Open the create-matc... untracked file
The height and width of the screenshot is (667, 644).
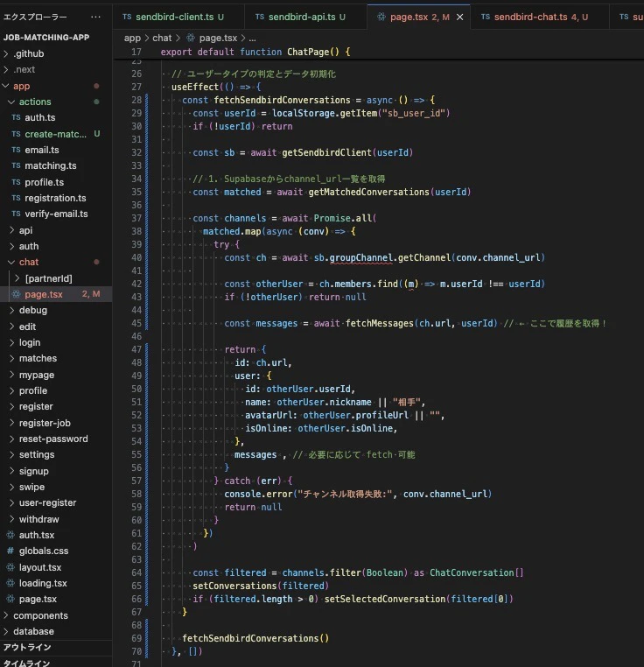[x=56, y=134]
